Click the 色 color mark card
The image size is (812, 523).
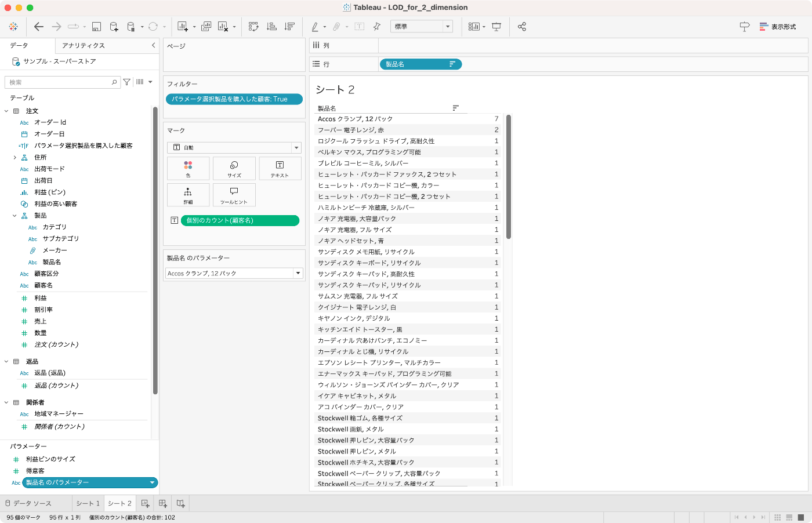click(x=188, y=168)
